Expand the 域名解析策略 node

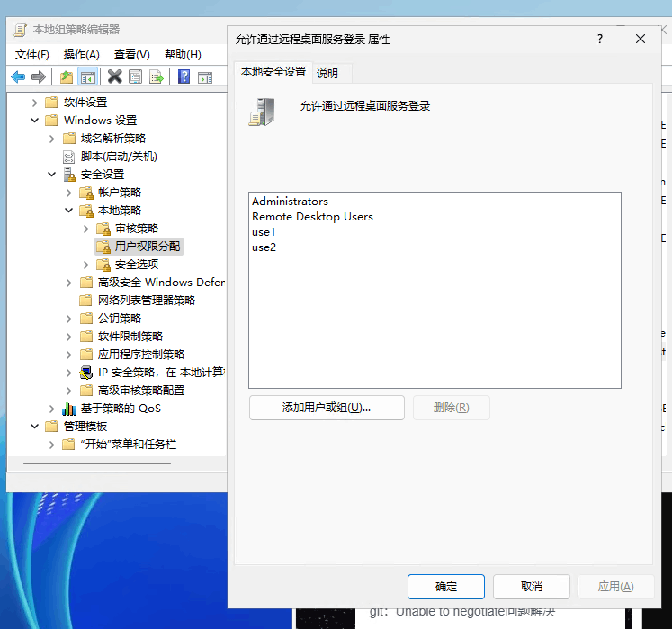pyautogui.click(x=52, y=139)
